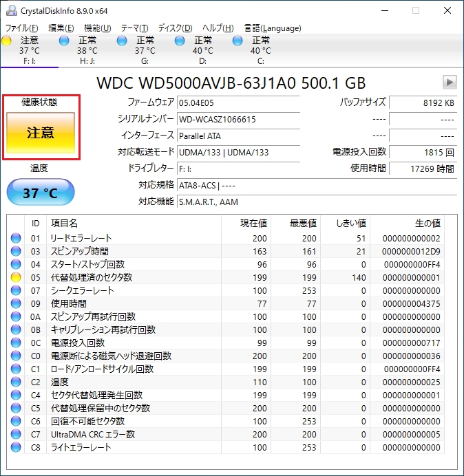Screen dimensions: 464x476
Task: Select the F: I: disk tab
Action: (x=30, y=51)
